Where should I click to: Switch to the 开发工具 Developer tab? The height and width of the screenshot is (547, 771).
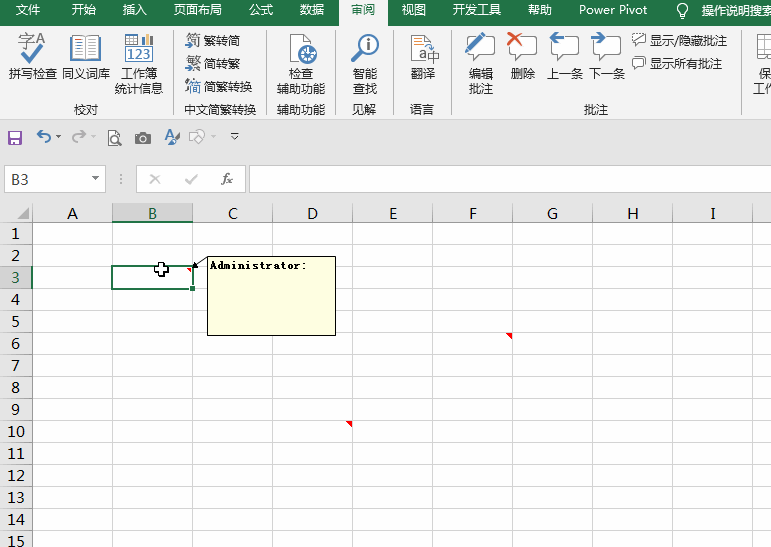(x=476, y=10)
